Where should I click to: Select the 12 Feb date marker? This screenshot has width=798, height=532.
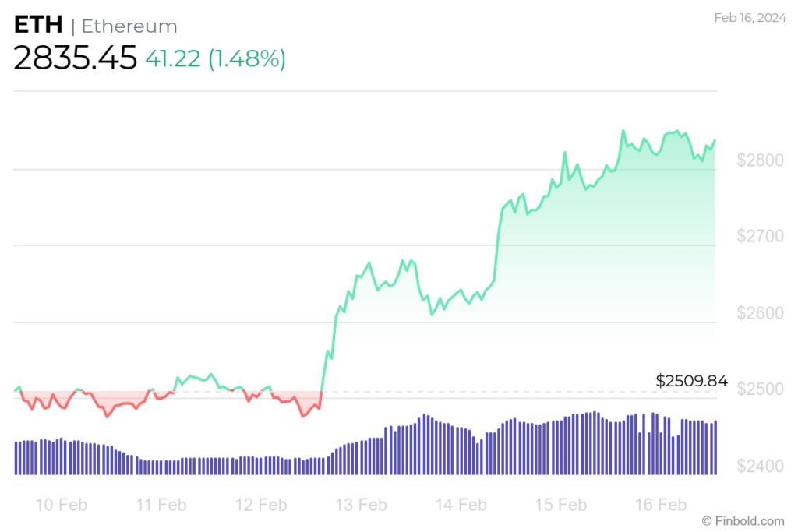coord(261,505)
